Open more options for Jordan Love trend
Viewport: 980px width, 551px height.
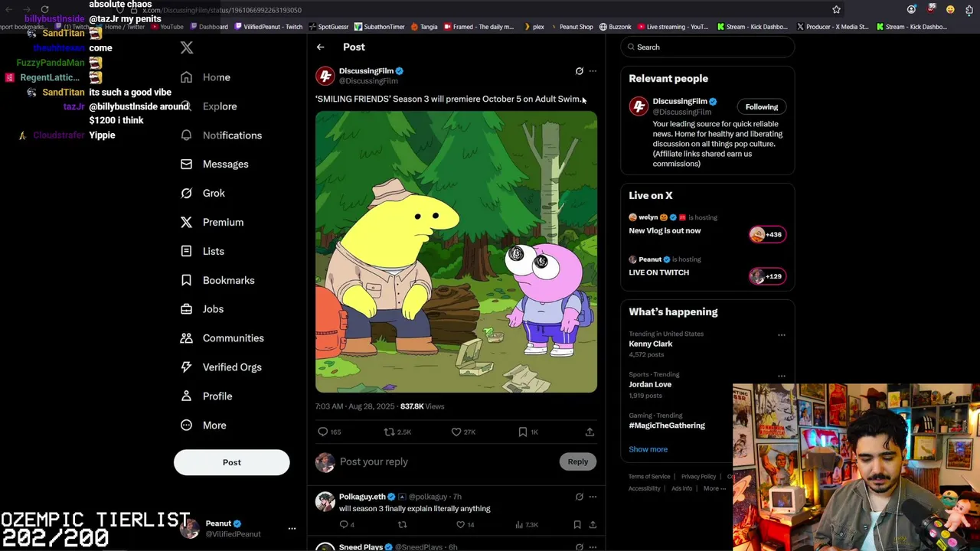(x=782, y=376)
